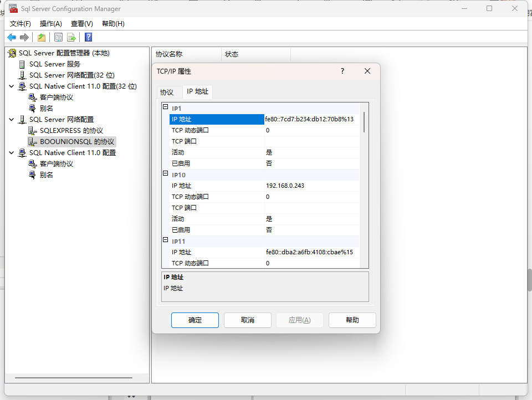Select the SQL Server 配置管理器 (本地) root
This screenshot has width=532, height=400.
64,53
